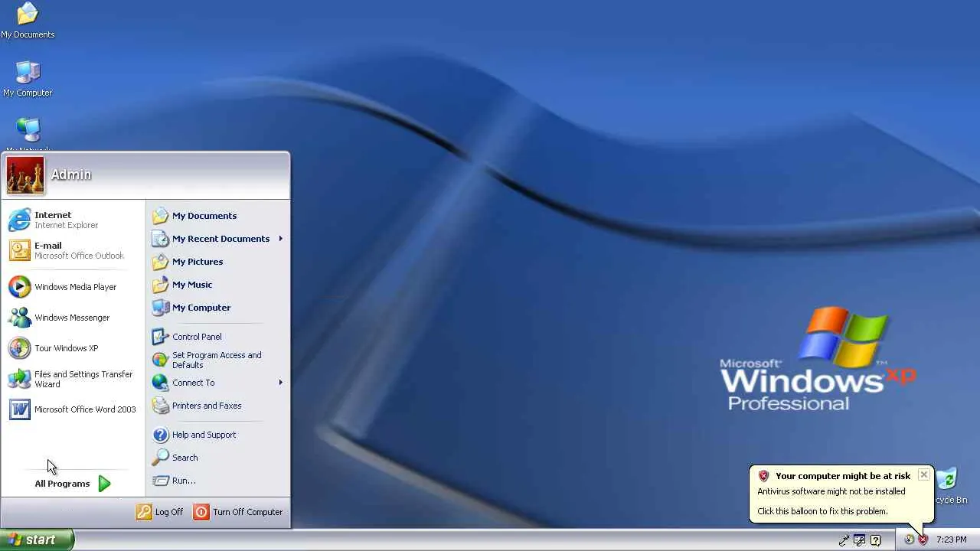Open the Run... dialog
The width and height of the screenshot is (980, 551).
click(x=217, y=481)
